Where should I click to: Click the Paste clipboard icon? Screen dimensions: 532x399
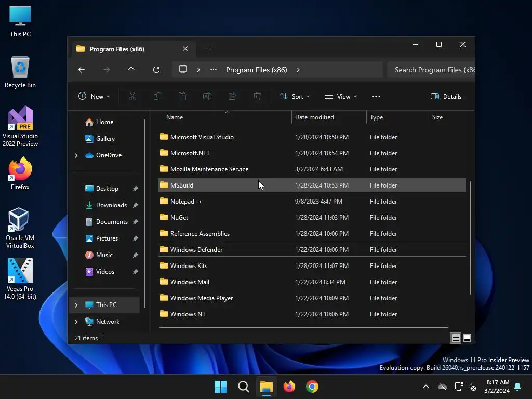pos(182,96)
